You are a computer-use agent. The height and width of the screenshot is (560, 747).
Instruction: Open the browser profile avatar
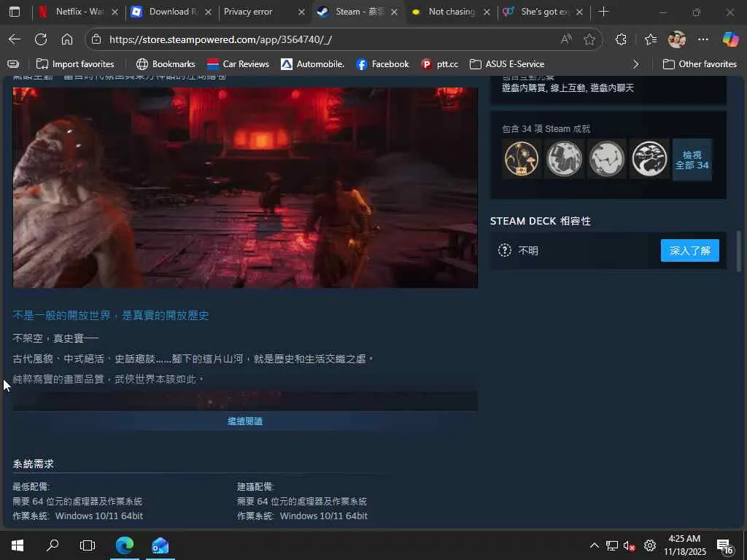click(x=676, y=39)
